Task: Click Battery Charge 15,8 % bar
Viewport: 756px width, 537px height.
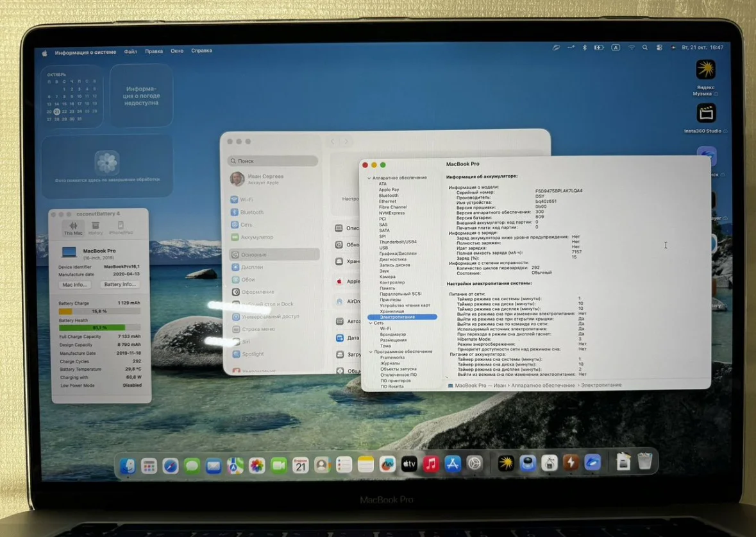Action: tap(100, 311)
